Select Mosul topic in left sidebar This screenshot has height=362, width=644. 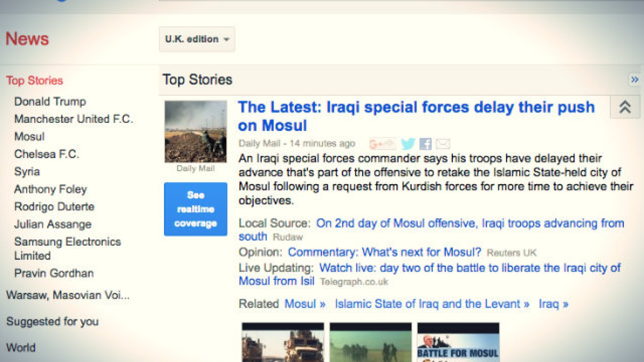coord(29,137)
